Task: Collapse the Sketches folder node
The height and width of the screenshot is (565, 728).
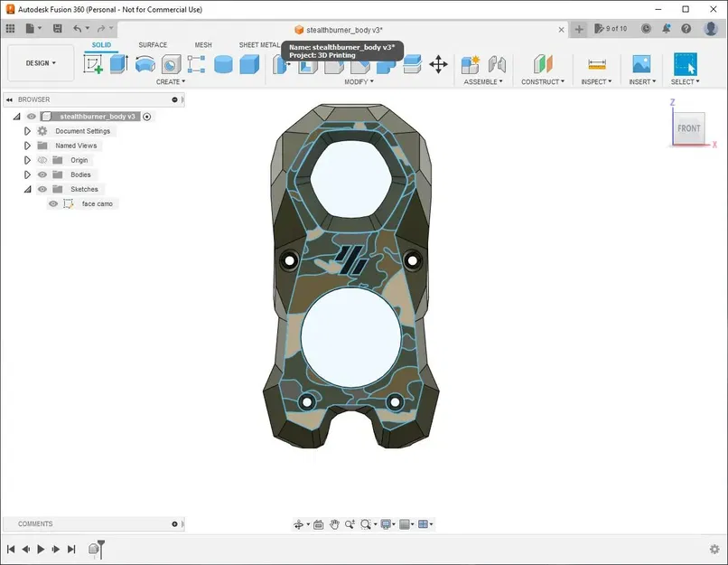Action: pyautogui.click(x=27, y=189)
